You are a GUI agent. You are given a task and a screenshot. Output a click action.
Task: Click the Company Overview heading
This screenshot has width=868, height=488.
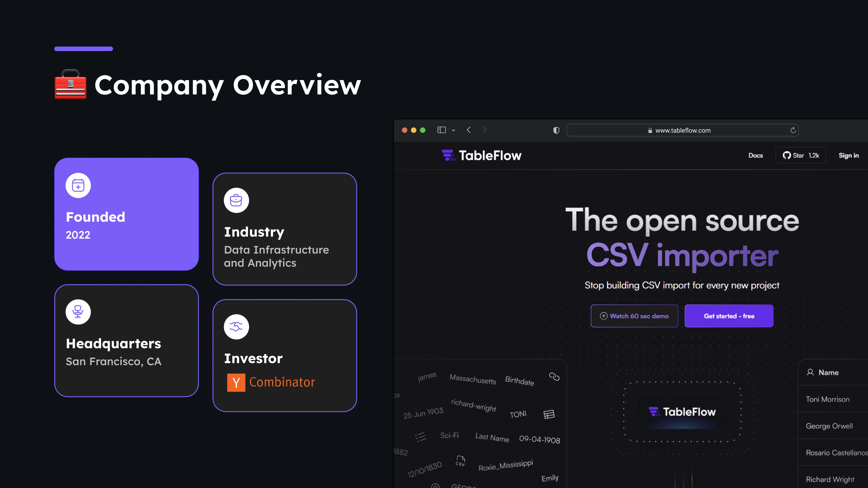(x=228, y=85)
